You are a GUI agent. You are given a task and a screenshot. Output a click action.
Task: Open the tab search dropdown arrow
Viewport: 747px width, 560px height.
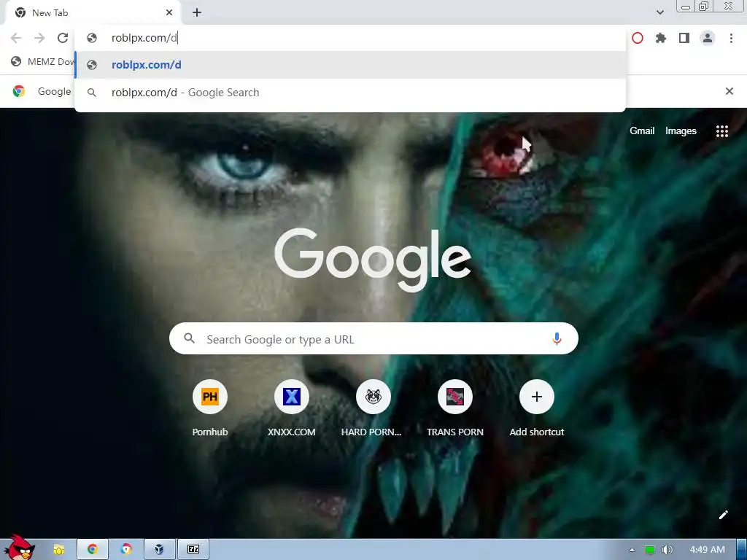(x=659, y=12)
